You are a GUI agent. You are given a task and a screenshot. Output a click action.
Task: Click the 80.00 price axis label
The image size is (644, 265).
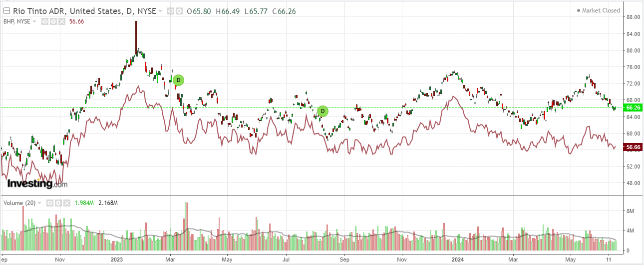pos(633,50)
